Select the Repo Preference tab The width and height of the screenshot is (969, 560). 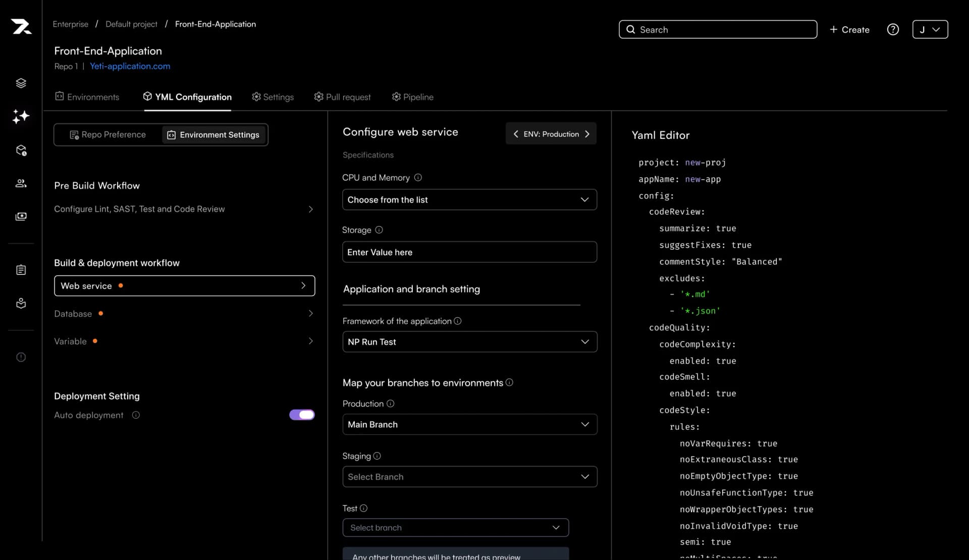tap(107, 135)
